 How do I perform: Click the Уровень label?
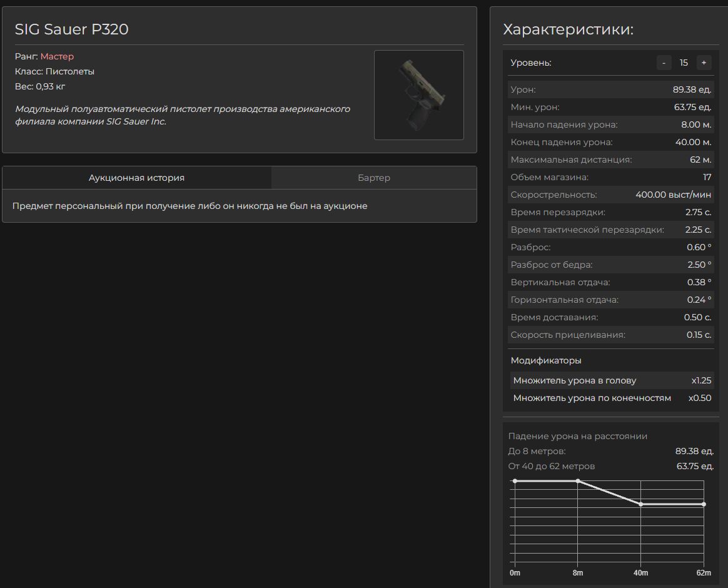pos(531,63)
